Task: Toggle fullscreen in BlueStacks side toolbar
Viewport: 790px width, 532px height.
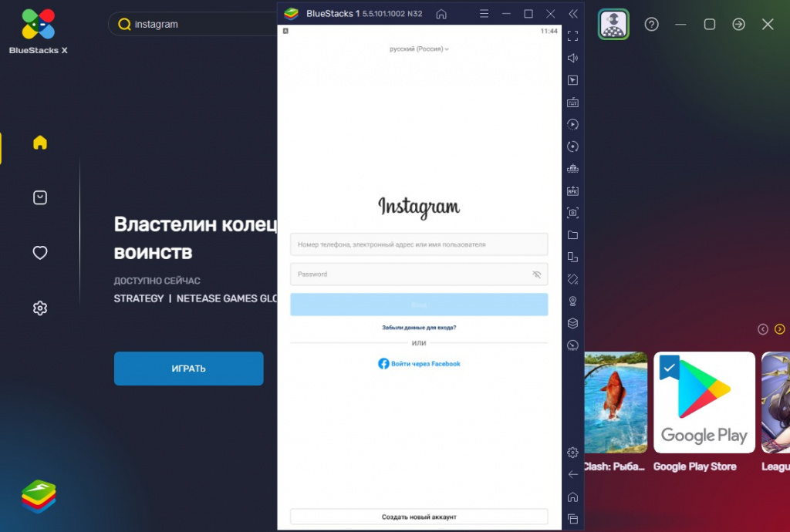Action: click(x=573, y=35)
